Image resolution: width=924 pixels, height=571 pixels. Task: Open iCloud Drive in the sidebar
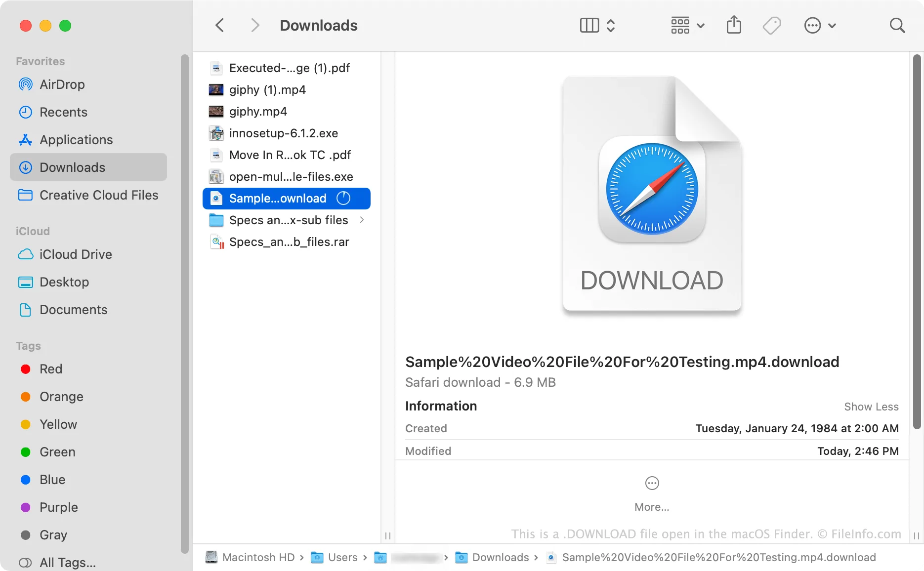pos(88,254)
